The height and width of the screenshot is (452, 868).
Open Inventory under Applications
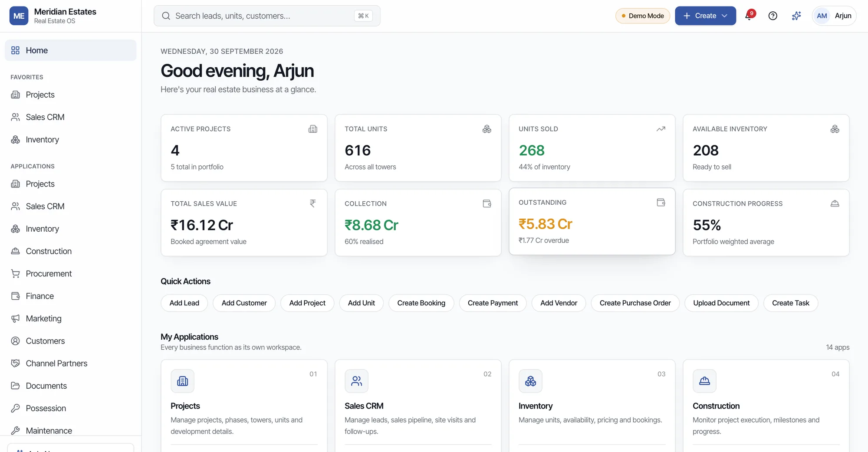tap(71, 229)
